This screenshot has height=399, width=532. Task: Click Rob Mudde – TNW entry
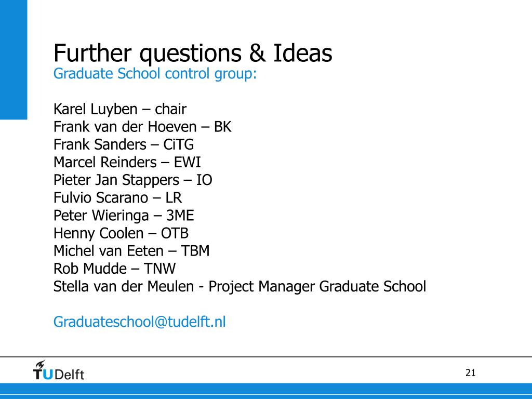[114, 269]
